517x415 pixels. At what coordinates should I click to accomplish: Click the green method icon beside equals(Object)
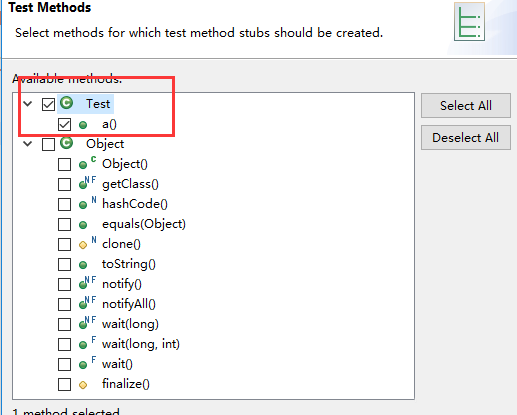(x=83, y=225)
